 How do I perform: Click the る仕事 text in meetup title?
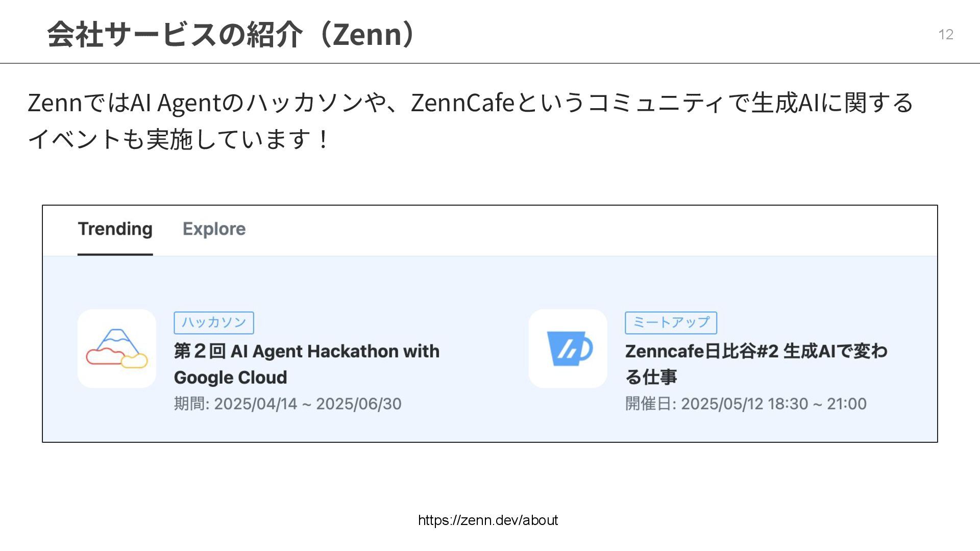[x=651, y=378]
